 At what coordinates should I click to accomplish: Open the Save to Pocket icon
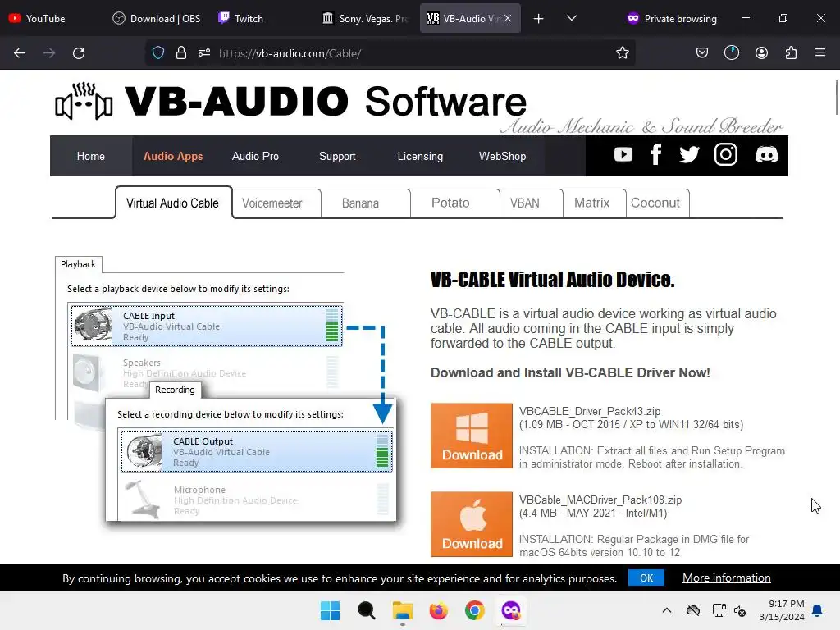pos(702,53)
